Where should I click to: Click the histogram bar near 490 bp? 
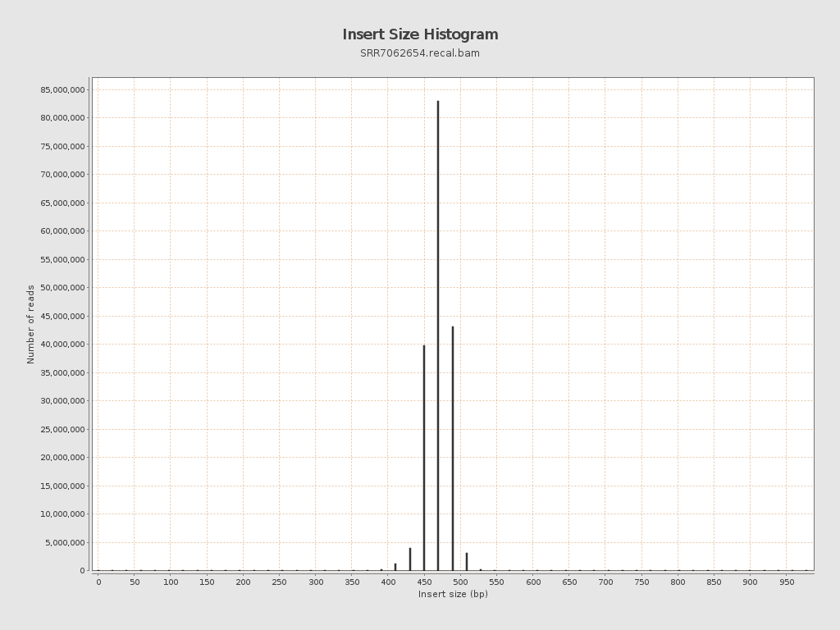tap(453, 449)
